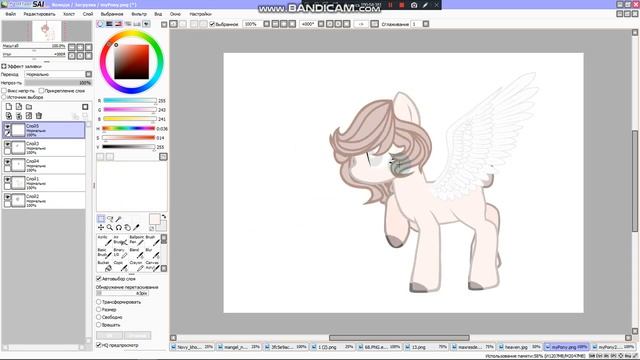Select the Zoom magnifier tool
The height and width of the screenshot is (360, 640).
[110, 227]
